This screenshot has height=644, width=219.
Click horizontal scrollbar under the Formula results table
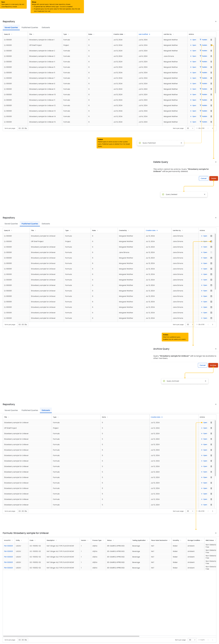71,636
